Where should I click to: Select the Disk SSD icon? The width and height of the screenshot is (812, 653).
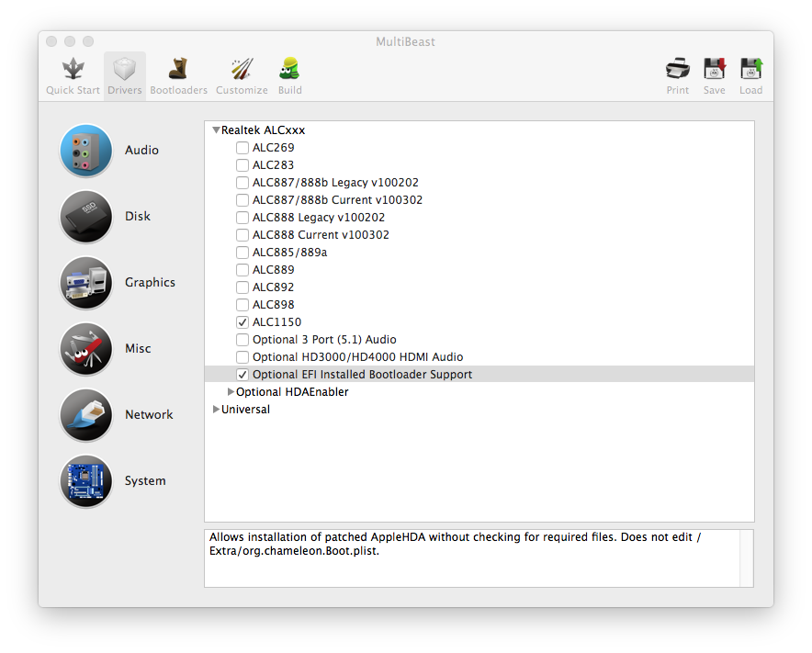(x=86, y=217)
